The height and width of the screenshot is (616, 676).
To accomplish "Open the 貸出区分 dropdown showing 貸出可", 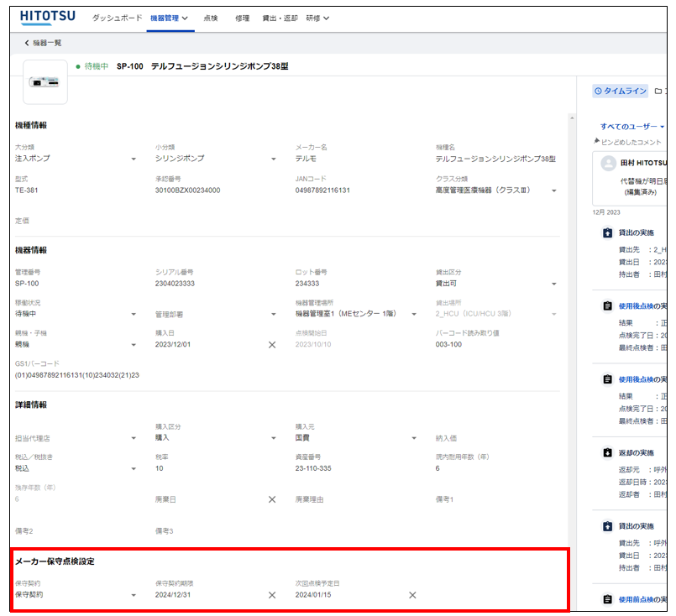I will click(x=495, y=284).
